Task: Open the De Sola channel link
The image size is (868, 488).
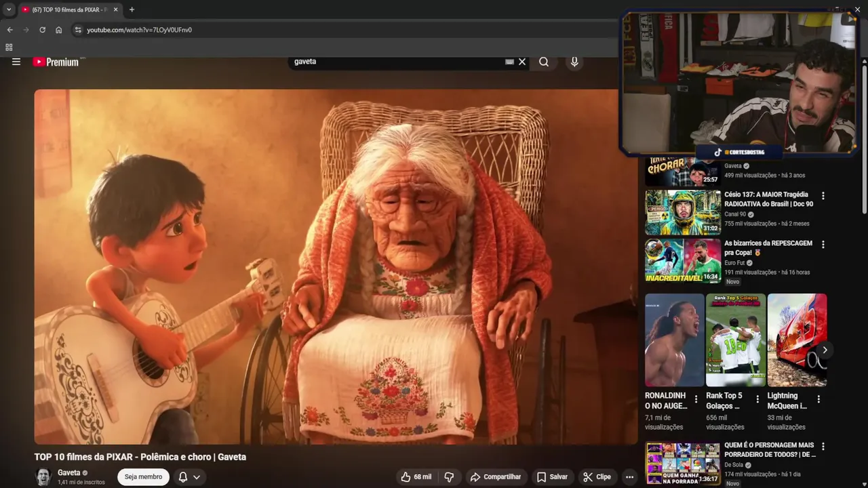Action: coord(734,465)
